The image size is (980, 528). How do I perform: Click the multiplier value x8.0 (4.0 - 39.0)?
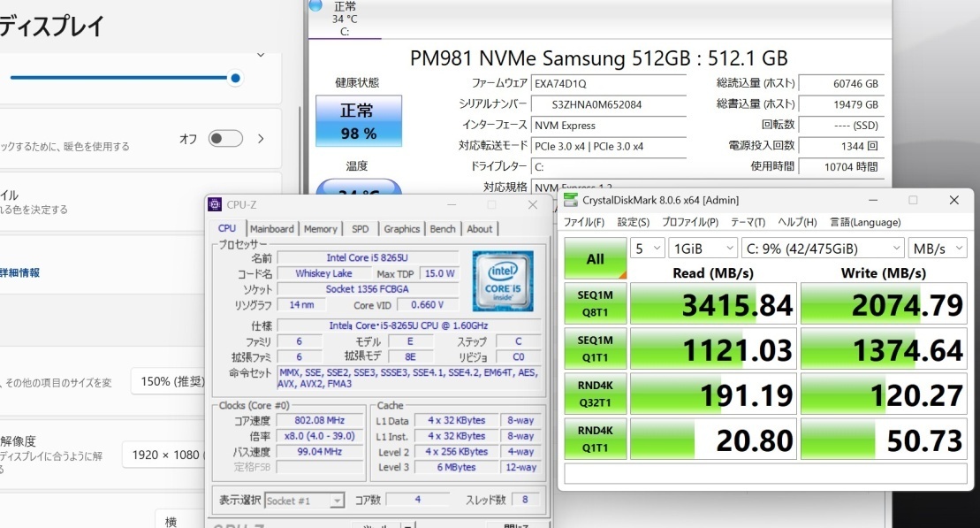point(319,436)
